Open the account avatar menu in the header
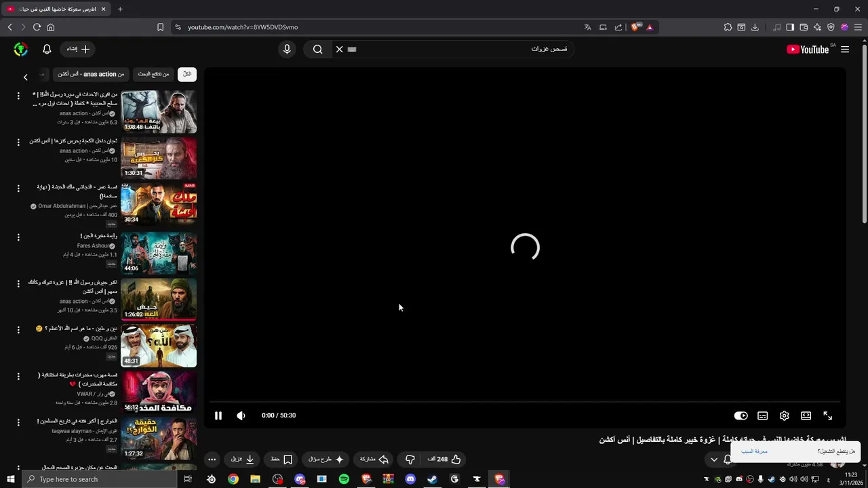The image size is (868, 488). [20, 49]
